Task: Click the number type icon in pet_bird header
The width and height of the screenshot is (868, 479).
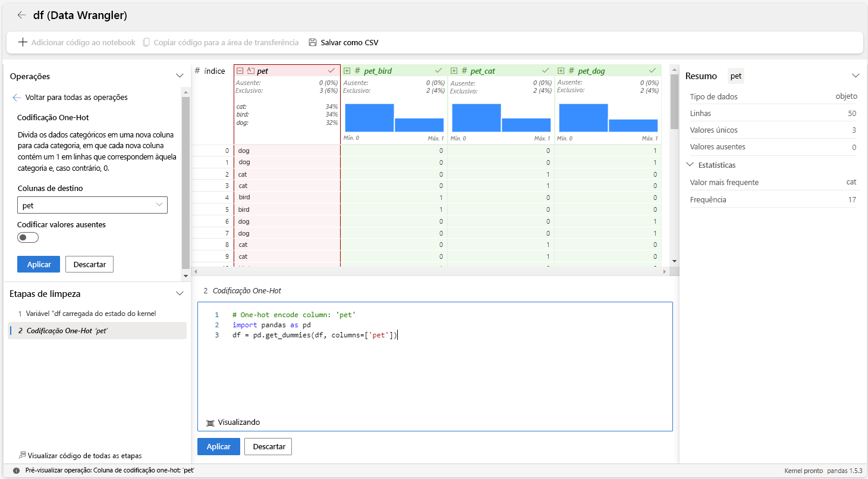Action: click(x=357, y=71)
